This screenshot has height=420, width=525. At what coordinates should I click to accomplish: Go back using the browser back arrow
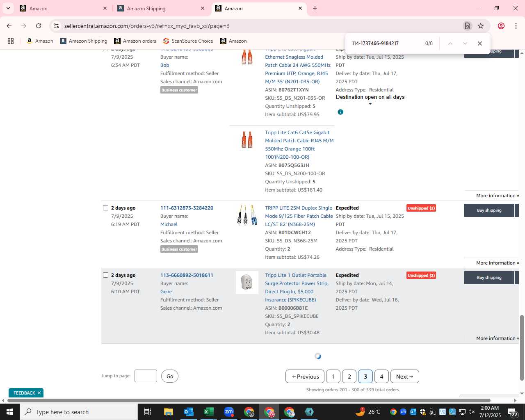pyautogui.click(x=9, y=26)
